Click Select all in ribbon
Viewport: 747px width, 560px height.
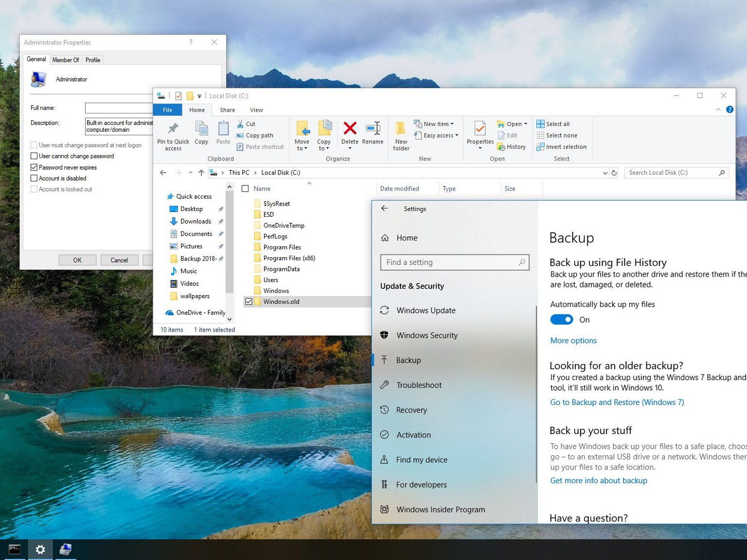pyautogui.click(x=553, y=124)
